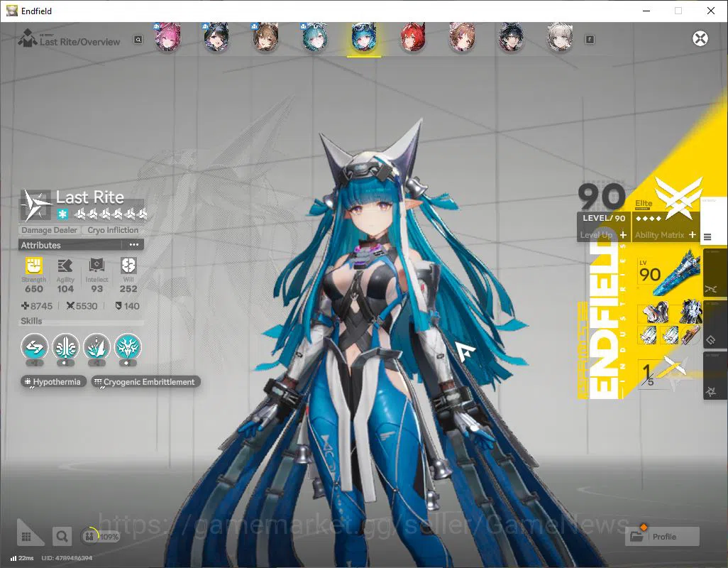Viewport: 728px width, 568px height.
Task: Click the magnifier search icon
Action: tap(62, 537)
